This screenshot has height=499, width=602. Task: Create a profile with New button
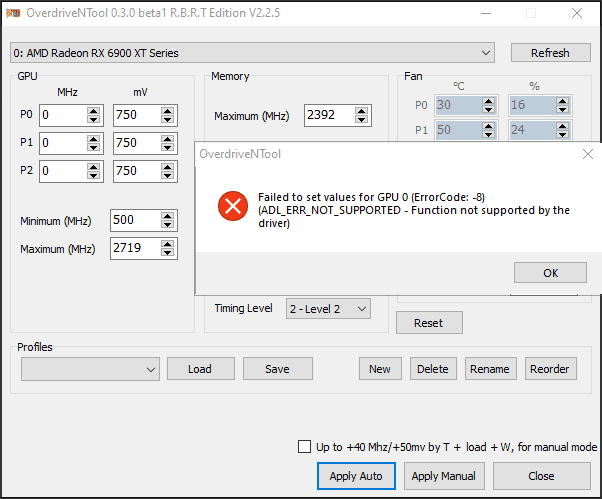pos(380,369)
